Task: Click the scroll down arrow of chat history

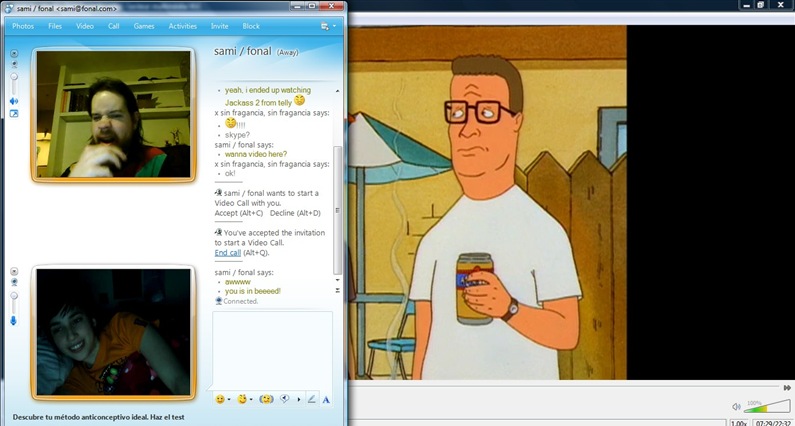Action: 337,280
